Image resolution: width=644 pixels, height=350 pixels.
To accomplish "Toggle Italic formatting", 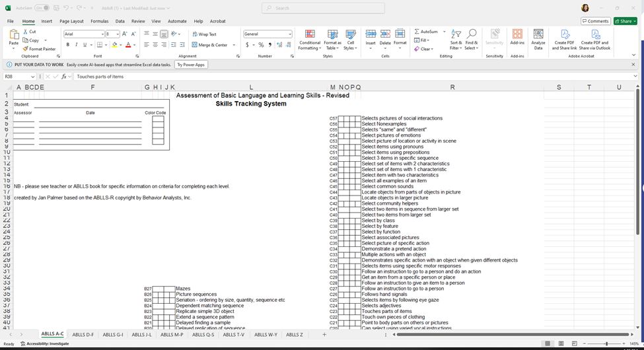I will pos(77,45).
